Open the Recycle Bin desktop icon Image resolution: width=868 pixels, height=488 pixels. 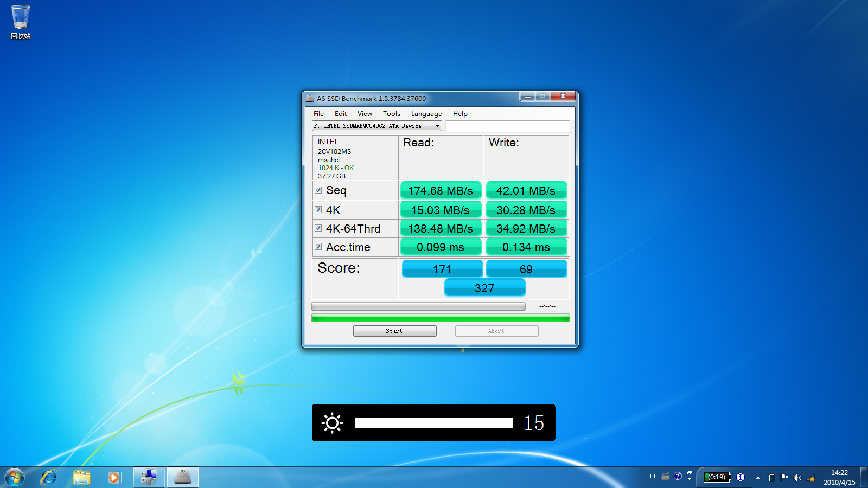(21, 22)
